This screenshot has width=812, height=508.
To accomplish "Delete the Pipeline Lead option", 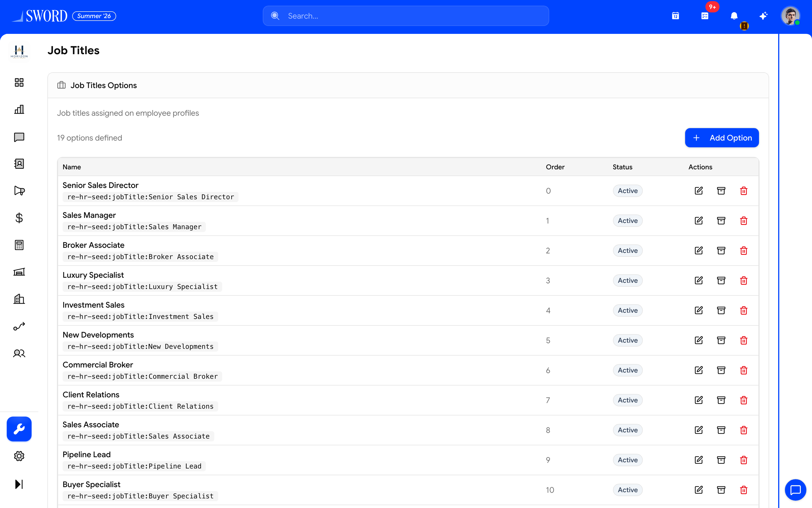I will (743, 460).
